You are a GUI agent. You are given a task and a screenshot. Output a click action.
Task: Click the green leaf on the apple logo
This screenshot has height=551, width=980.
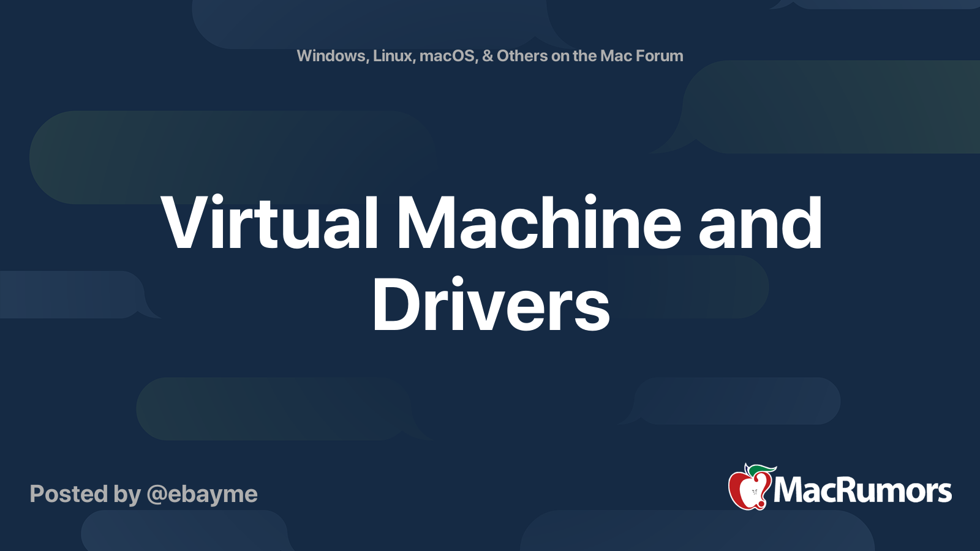(x=759, y=470)
